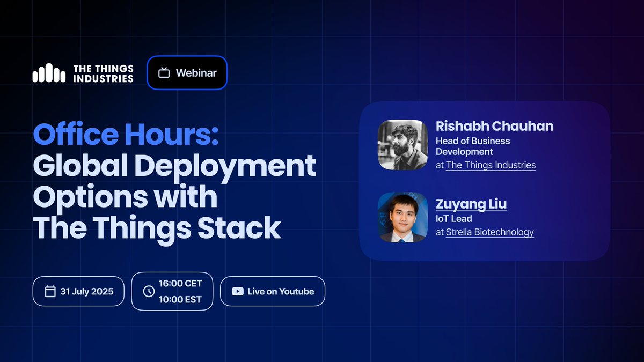644x362 pixels.
Task: Click the calendar icon beside 31 July 2025
Action: (x=50, y=291)
